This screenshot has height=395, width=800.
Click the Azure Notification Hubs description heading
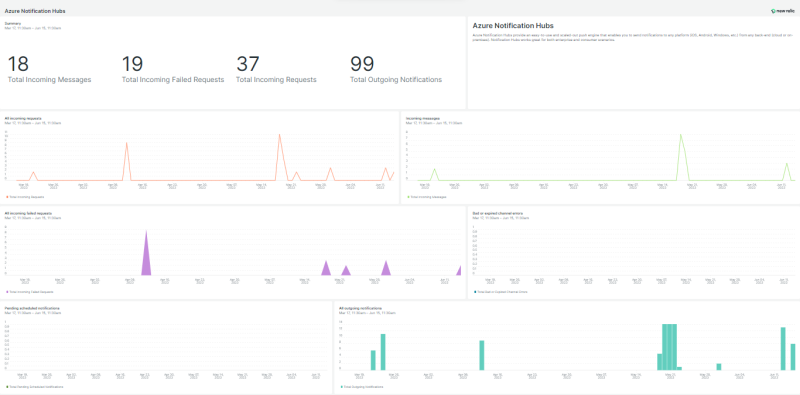coord(513,26)
